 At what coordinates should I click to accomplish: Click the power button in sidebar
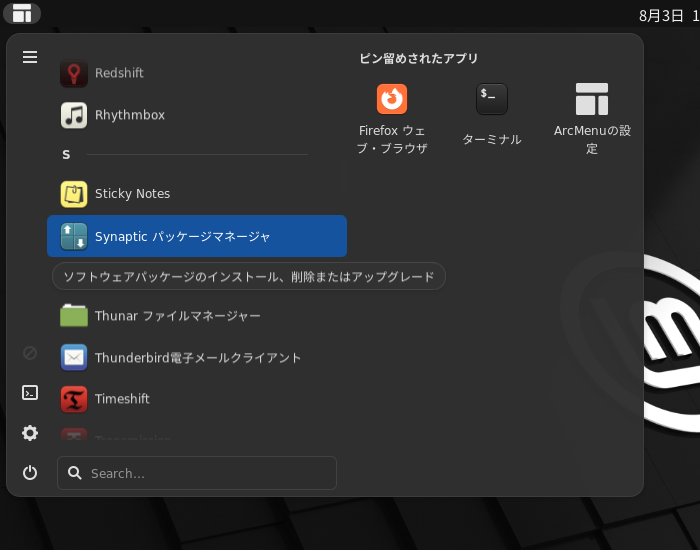30,473
